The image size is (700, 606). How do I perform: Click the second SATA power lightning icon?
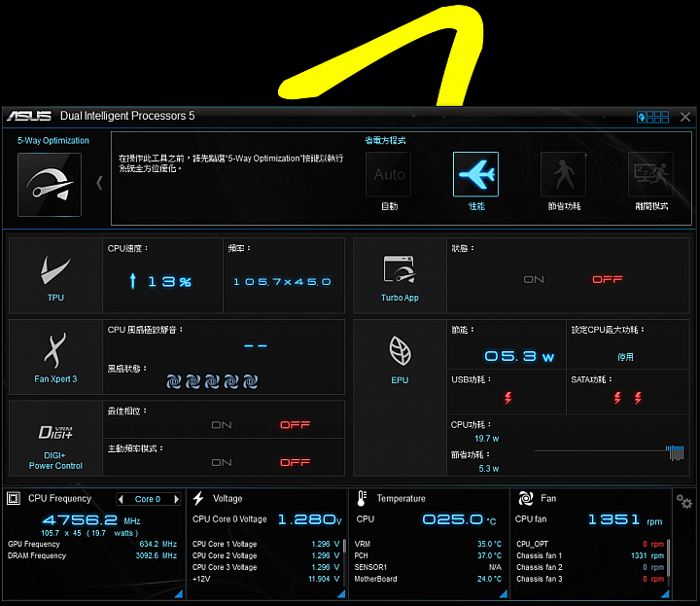pyautogui.click(x=638, y=398)
